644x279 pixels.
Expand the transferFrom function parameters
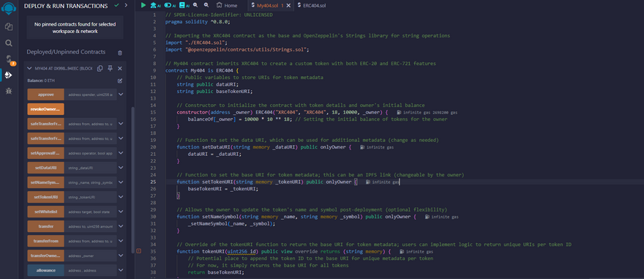click(x=121, y=241)
